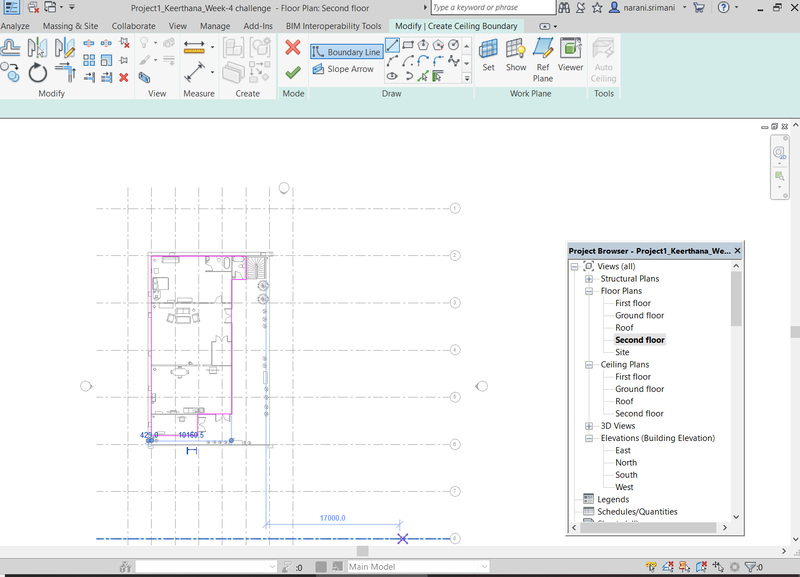Select the Green Checkmark to finish sketch
The image size is (800, 577).
[294, 71]
